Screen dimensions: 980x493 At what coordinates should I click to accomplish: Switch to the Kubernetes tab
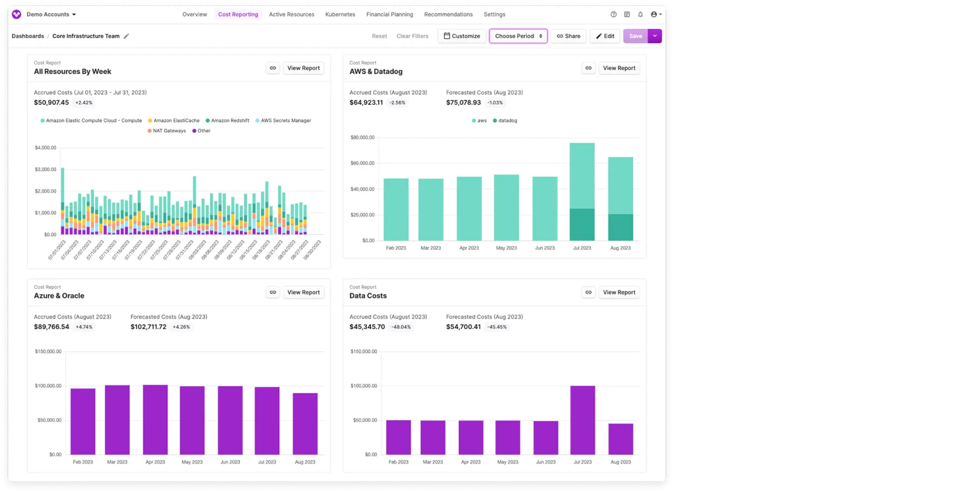pos(340,15)
